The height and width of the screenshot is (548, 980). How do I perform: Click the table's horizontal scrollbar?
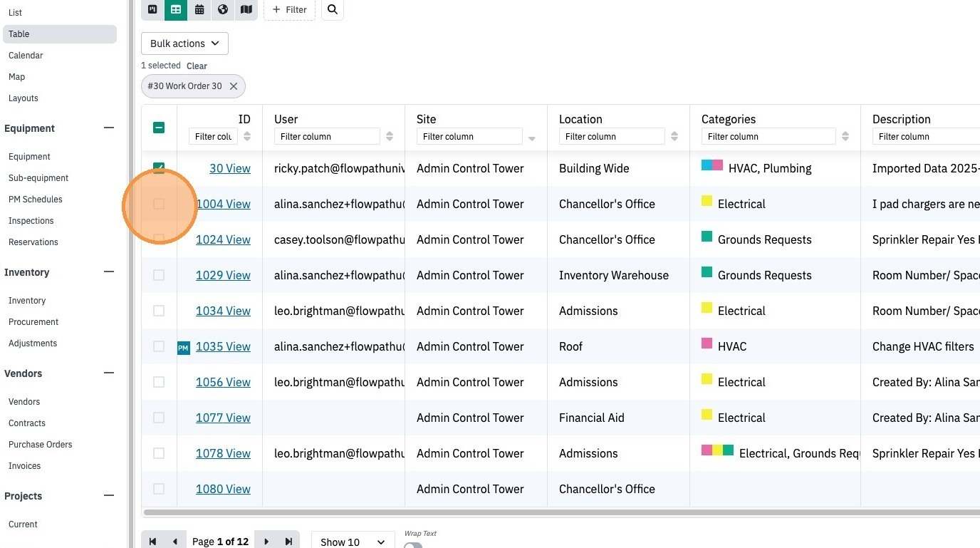[x=561, y=512]
